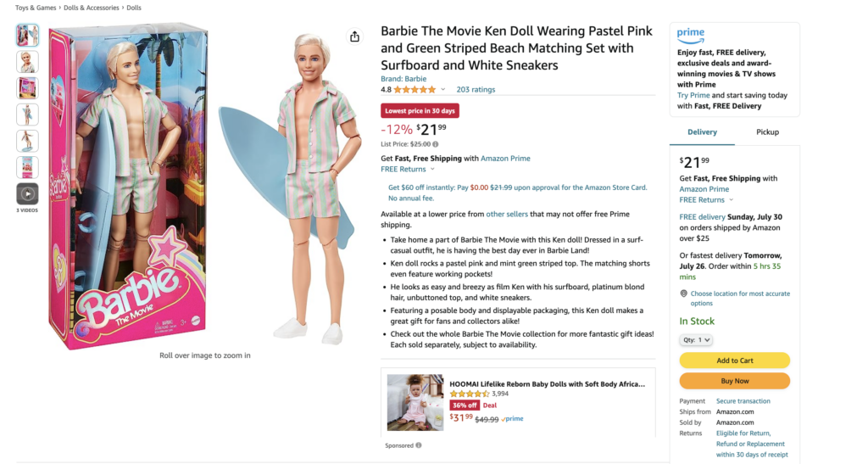Switch to the Pickup tab
868x464 pixels.
[767, 132]
